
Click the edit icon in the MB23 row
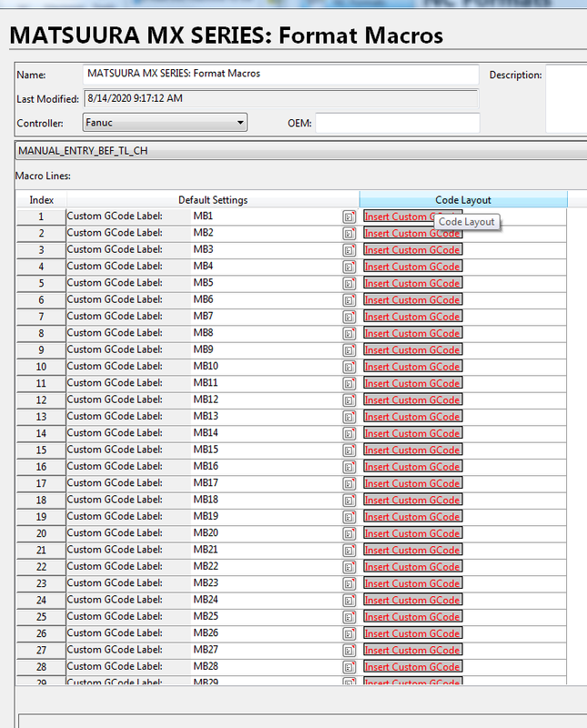pyautogui.click(x=349, y=584)
